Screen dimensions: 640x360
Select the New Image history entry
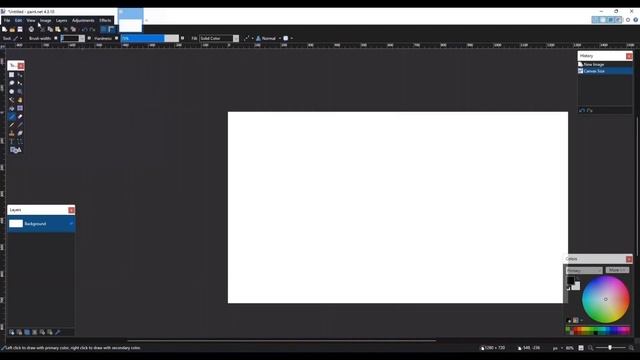click(605, 64)
